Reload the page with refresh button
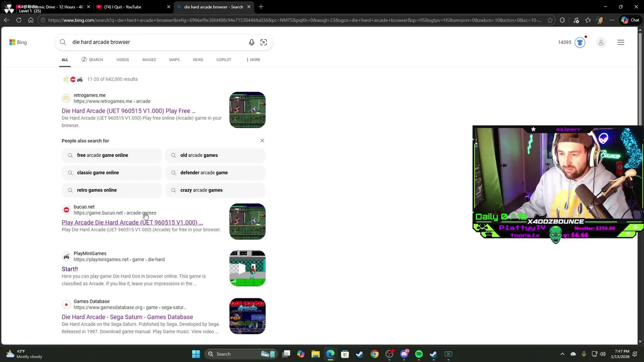The width and height of the screenshot is (644, 362). [19, 20]
